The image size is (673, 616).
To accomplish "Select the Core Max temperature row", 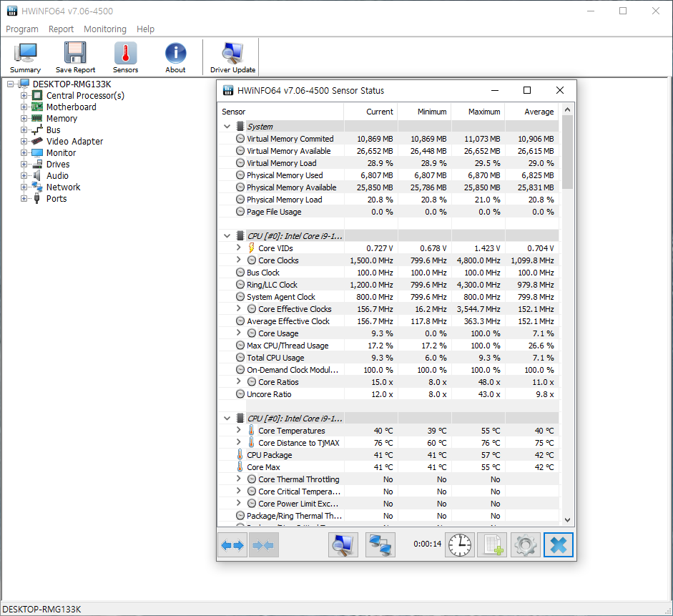I will click(388, 467).
